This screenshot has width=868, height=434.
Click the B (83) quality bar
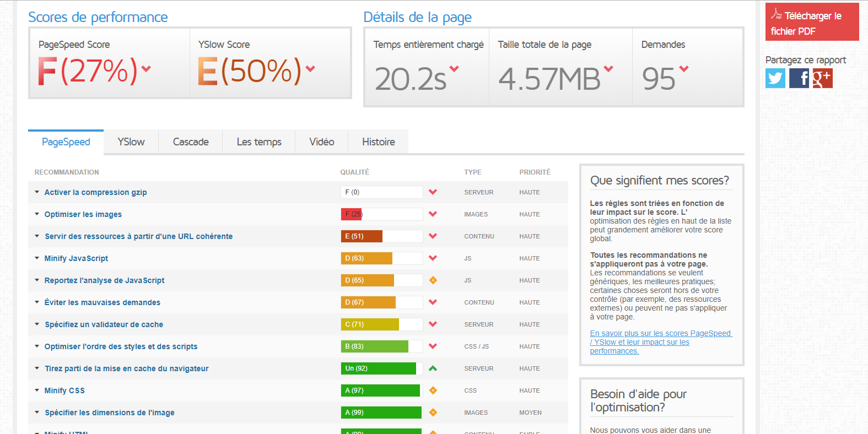pos(382,346)
